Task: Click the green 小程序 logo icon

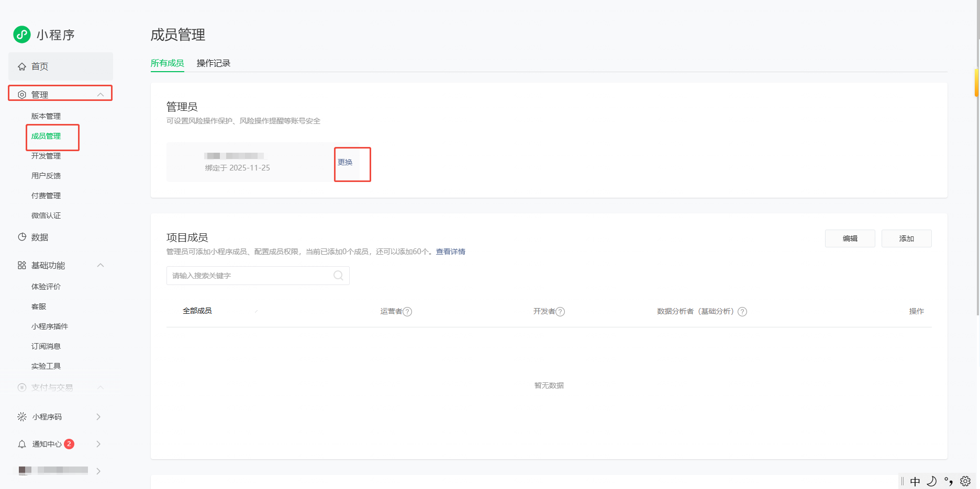Action: pos(21,35)
